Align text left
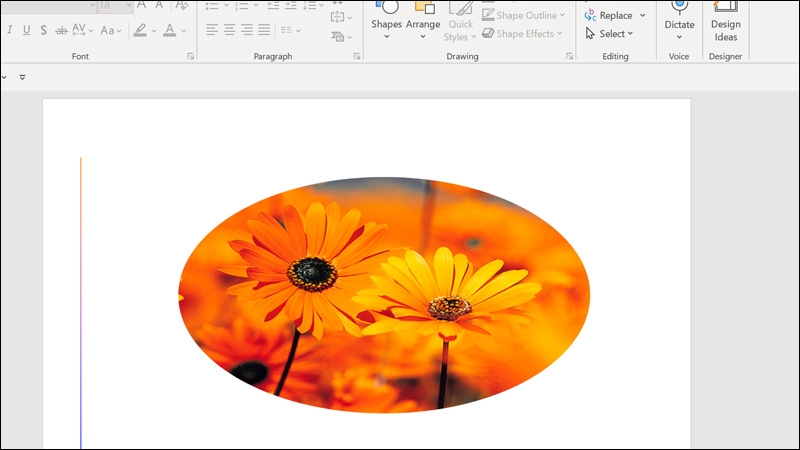 click(x=212, y=30)
